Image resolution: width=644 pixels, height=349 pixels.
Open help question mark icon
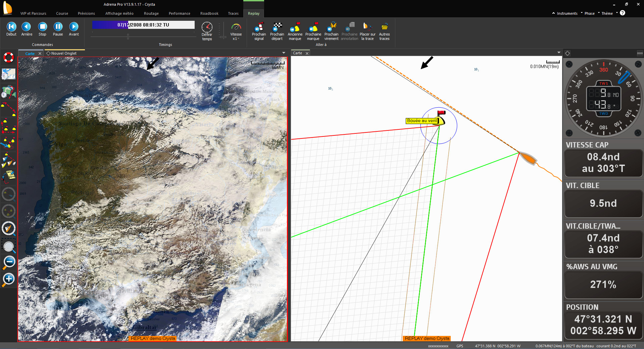point(623,13)
